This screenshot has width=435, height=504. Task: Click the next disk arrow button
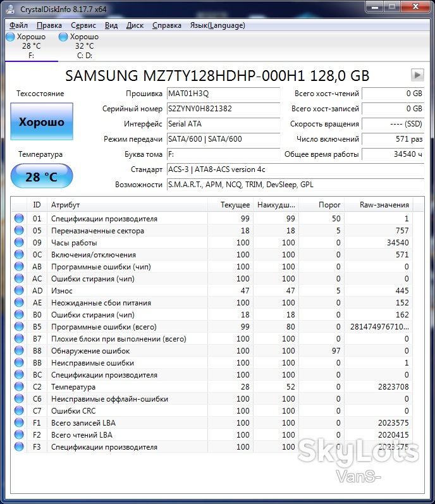coord(417,75)
